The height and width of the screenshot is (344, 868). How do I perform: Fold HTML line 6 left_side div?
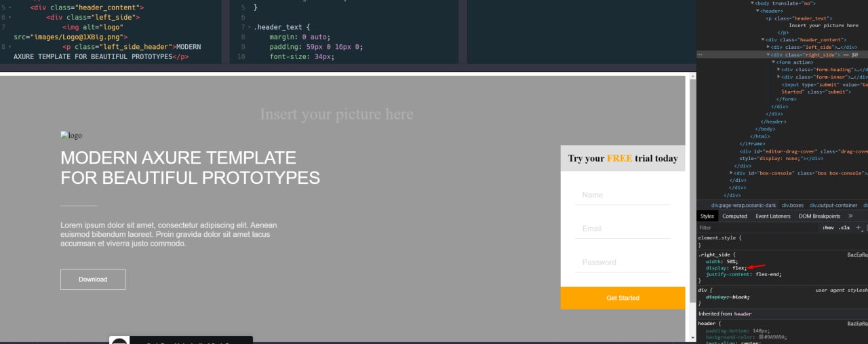pos(9,17)
